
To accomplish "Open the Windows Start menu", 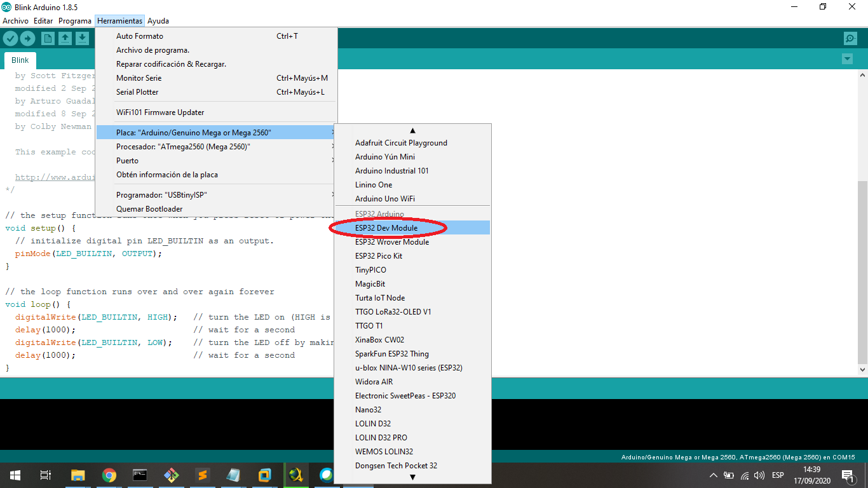I will click(15, 475).
